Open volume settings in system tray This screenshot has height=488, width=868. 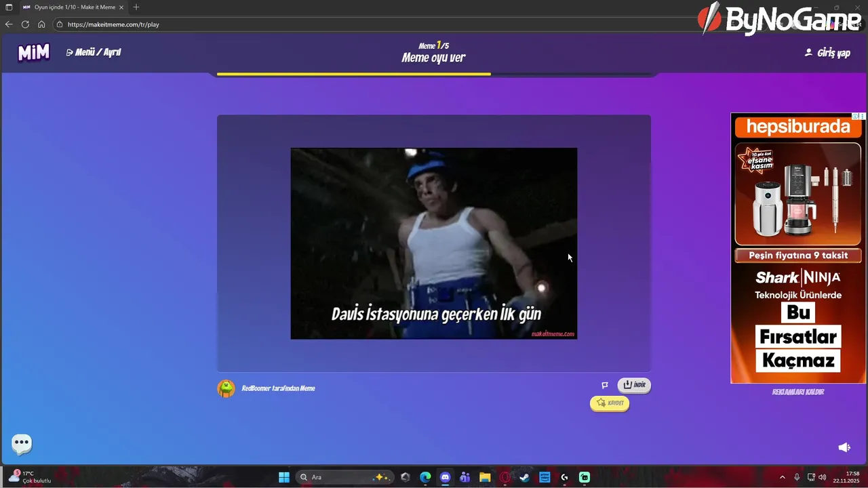coord(823,477)
